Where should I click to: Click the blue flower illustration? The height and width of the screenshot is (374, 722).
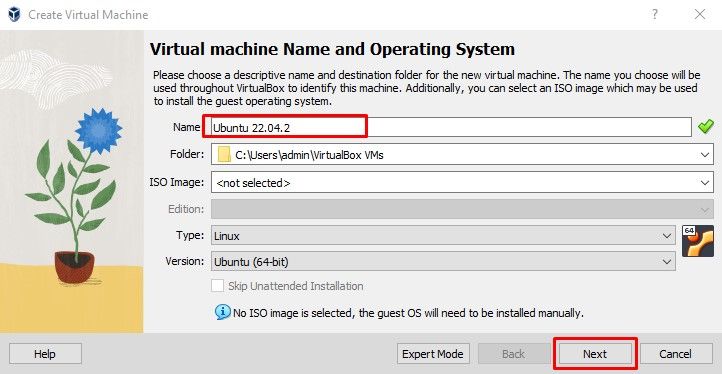(99, 131)
